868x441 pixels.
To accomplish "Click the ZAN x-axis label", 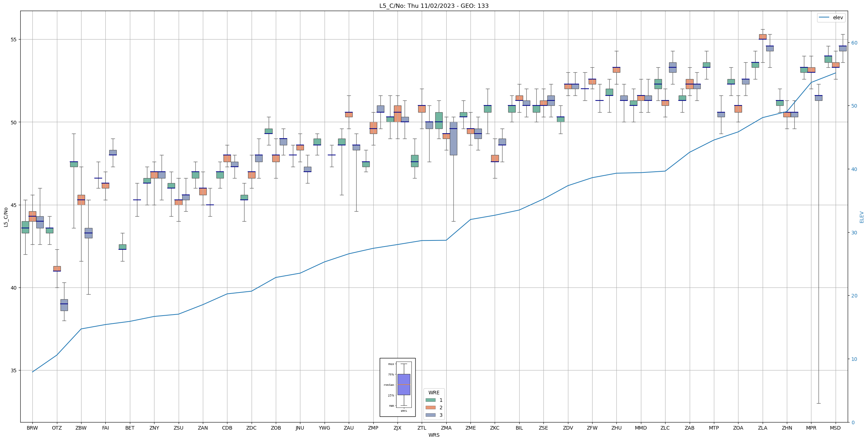I will [x=203, y=428].
